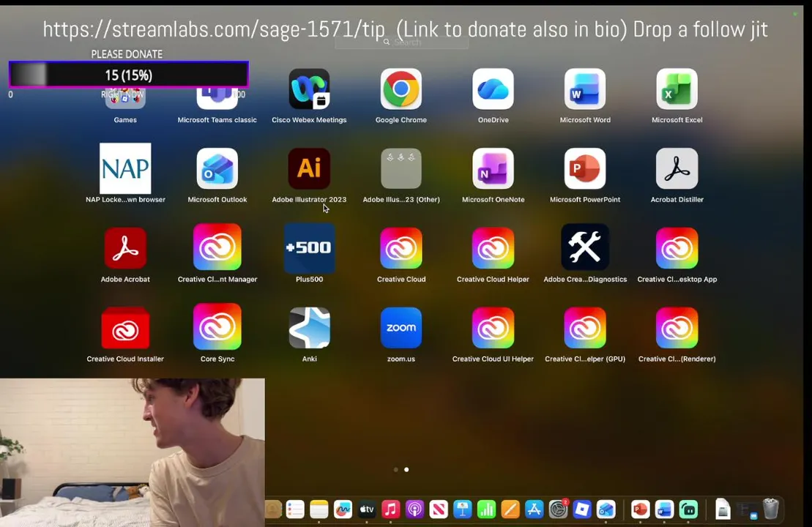
Task: Launch the app labeled exactly Creative Cloud
Action: (x=401, y=248)
